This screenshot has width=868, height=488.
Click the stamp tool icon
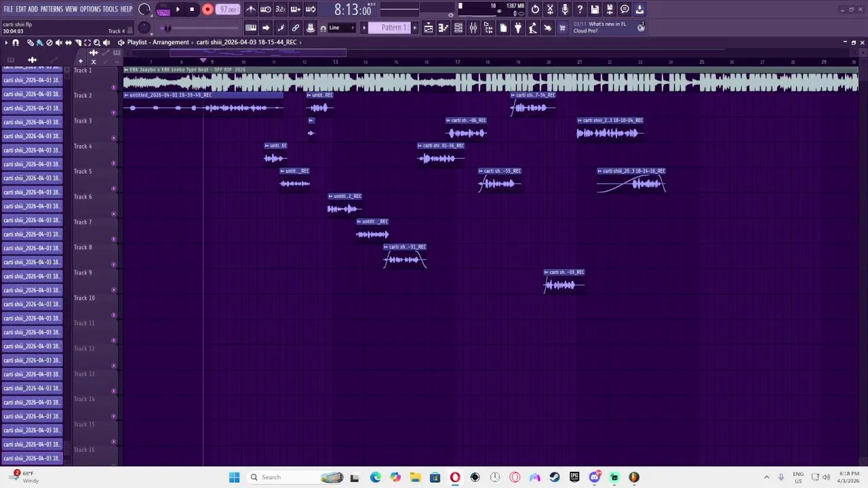tap(311, 28)
